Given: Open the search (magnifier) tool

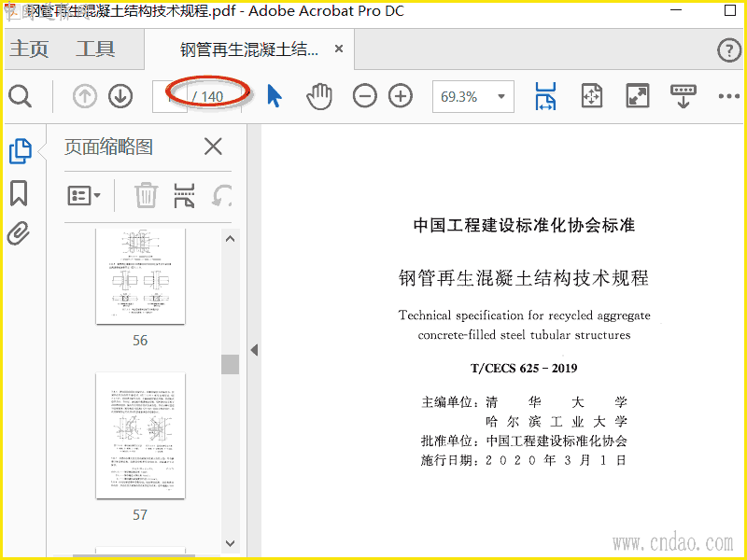Looking at the screenshot, I should pyautogui.click(x=20, y=97).
